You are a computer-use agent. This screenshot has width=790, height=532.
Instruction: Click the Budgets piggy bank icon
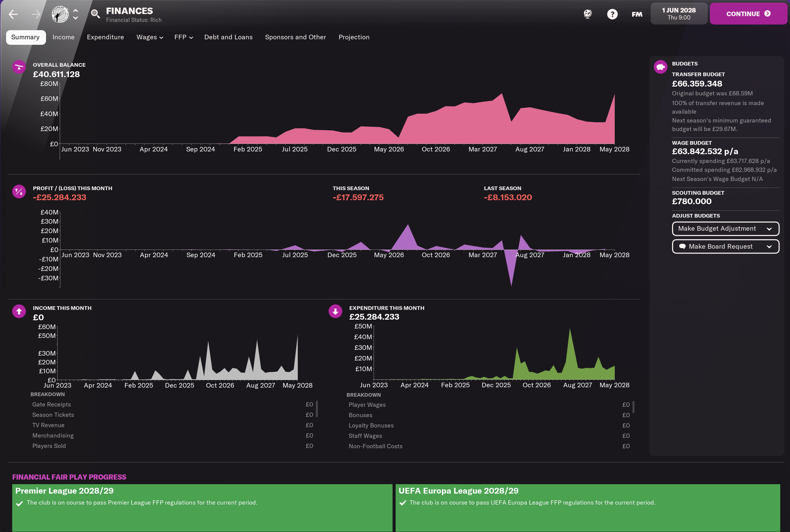pos(660,67)
